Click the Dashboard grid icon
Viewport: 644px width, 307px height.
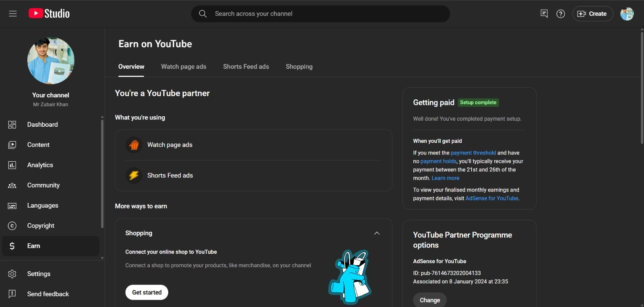(12, 125)
